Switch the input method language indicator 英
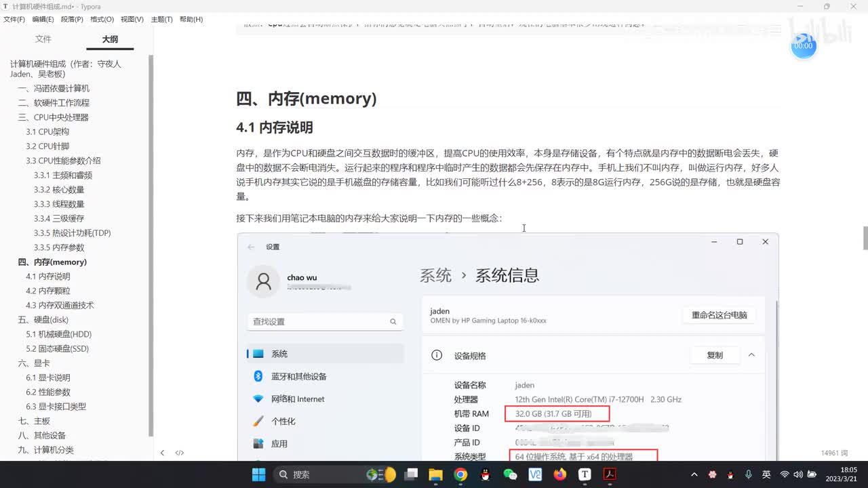 tap(766, 474)
